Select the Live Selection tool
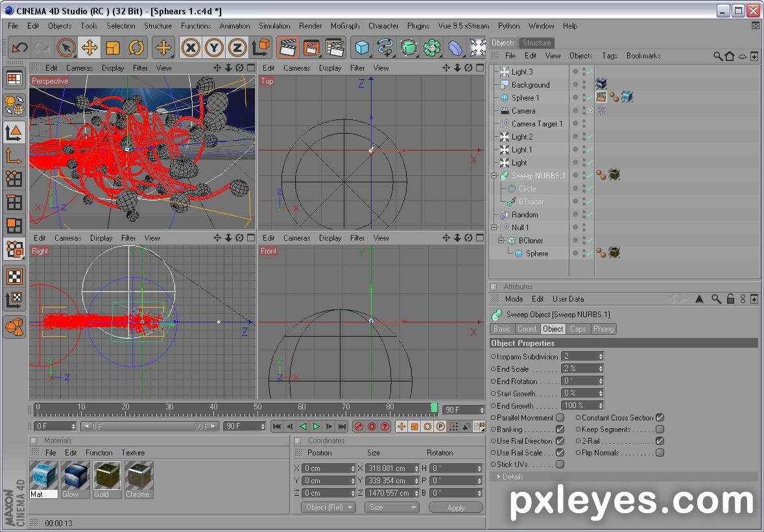This screenshot has width=764, height=532. (x=66, y=48)
